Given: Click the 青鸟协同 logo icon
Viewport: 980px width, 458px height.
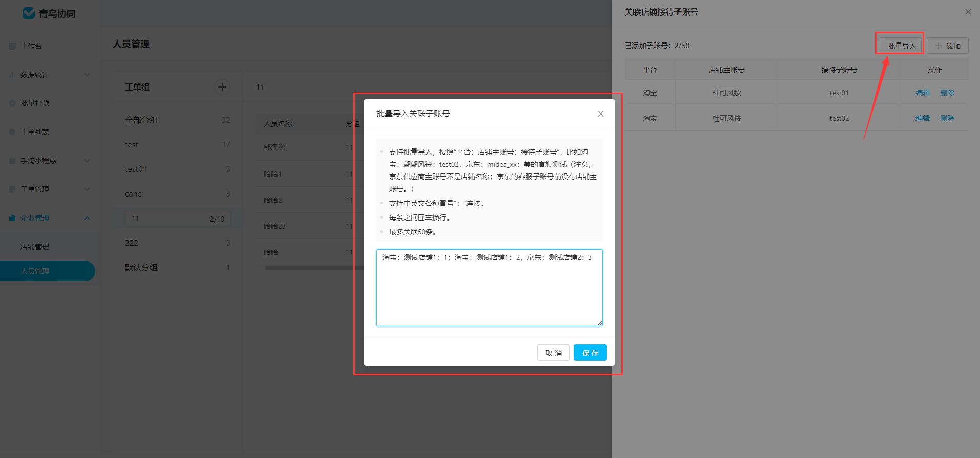Looking at the screenshot, I should [x=29, y=13].
